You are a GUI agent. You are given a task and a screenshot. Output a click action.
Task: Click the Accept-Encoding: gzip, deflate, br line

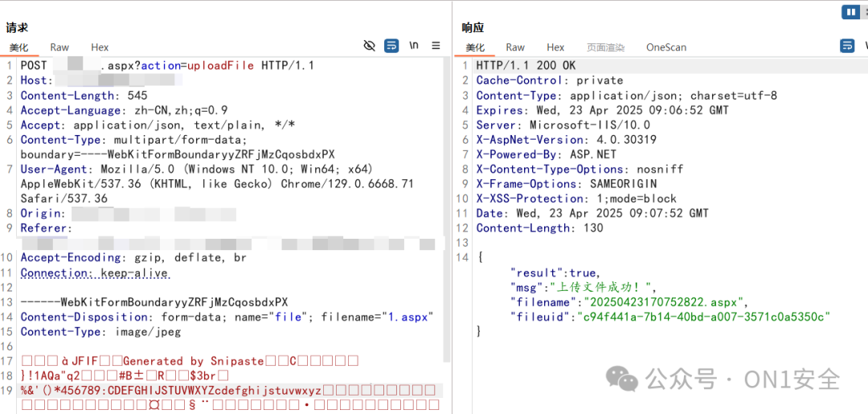click(x=133, y=258)
